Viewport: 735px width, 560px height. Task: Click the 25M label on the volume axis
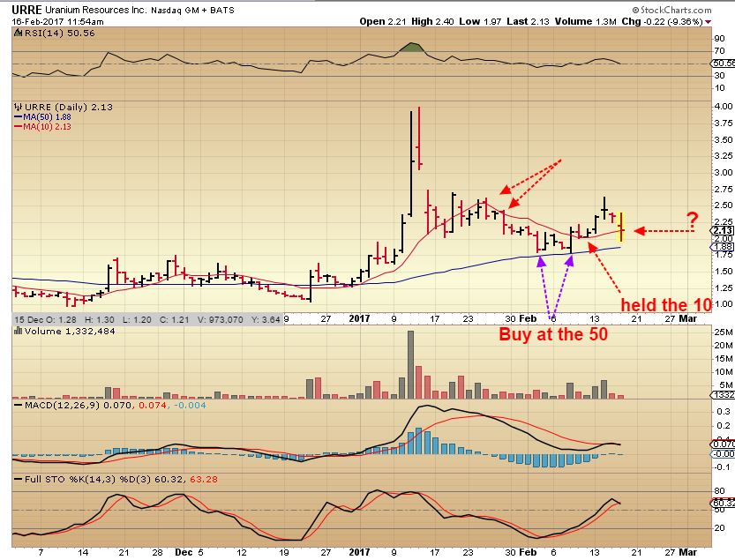tap(724, 332)
